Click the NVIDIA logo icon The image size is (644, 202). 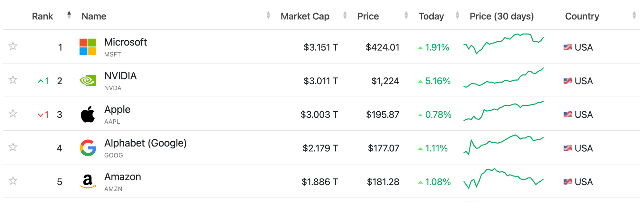[x=88, y=81]
